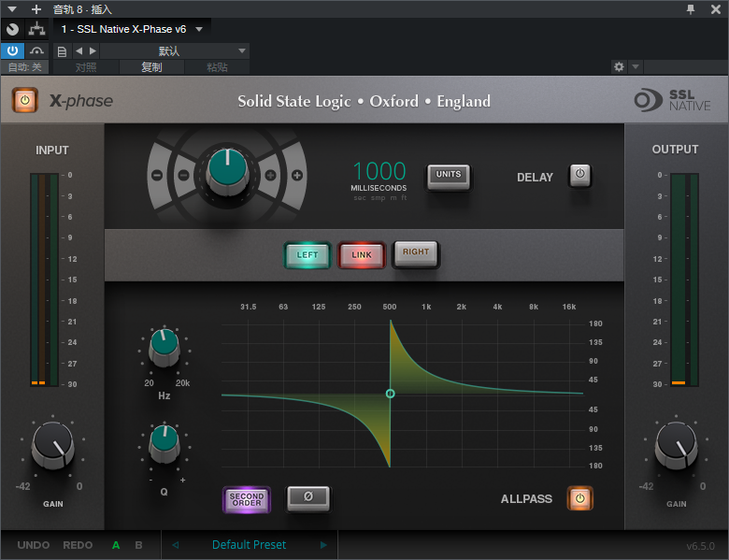The height and width of the screenshot is (560, 729).
Task: Click the Q knob
Action: pos(164,443)
